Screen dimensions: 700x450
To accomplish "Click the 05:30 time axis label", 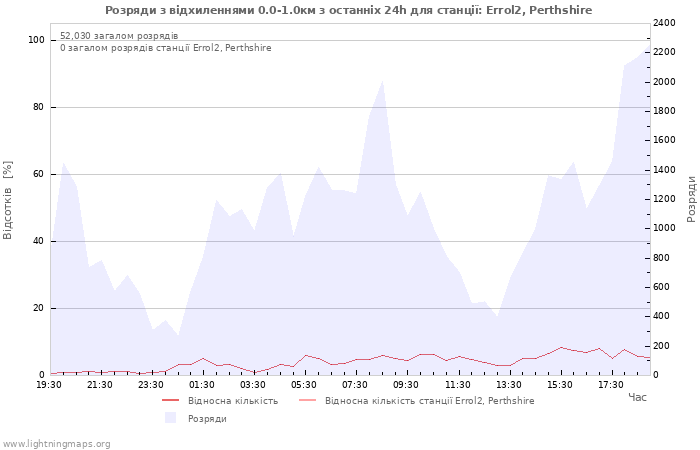I will pyautogui.click(x=304, y=385).
